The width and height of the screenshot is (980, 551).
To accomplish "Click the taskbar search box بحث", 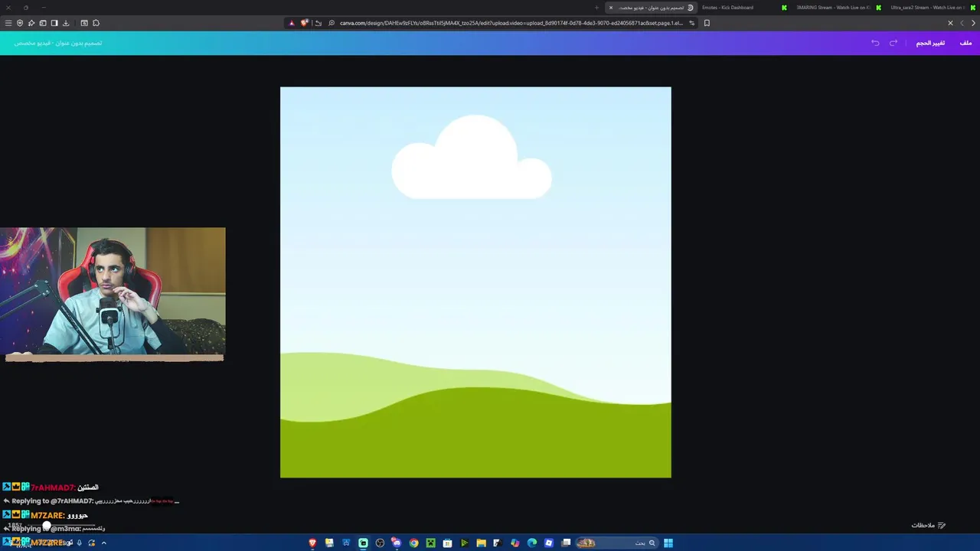I will [617, 543].
